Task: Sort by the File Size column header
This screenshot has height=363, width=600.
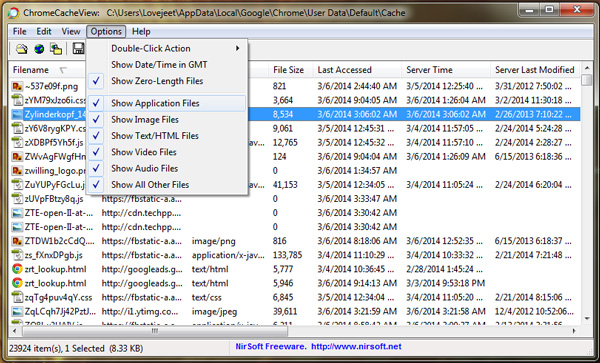Action: coord(290,70)
